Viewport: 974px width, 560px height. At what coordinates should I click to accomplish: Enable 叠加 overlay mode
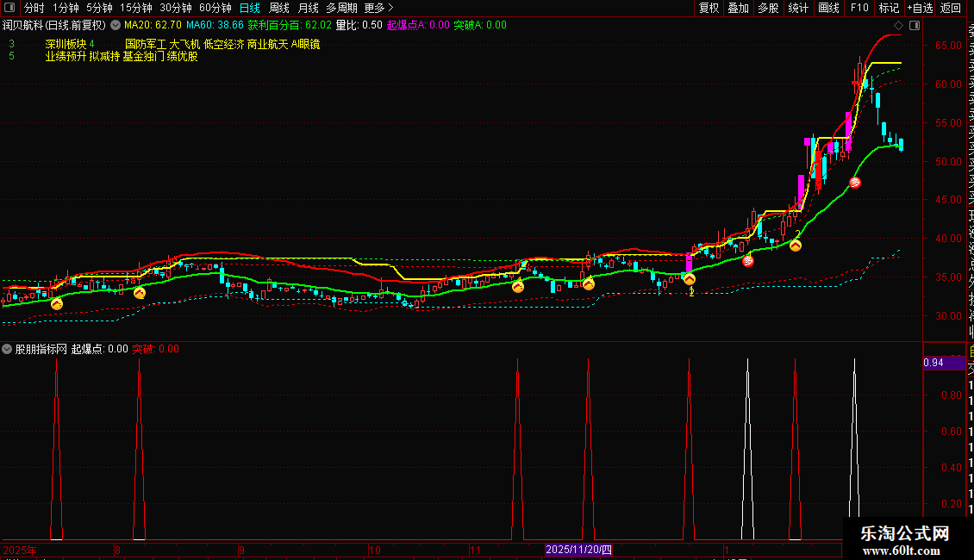click(x=738, y=8)
